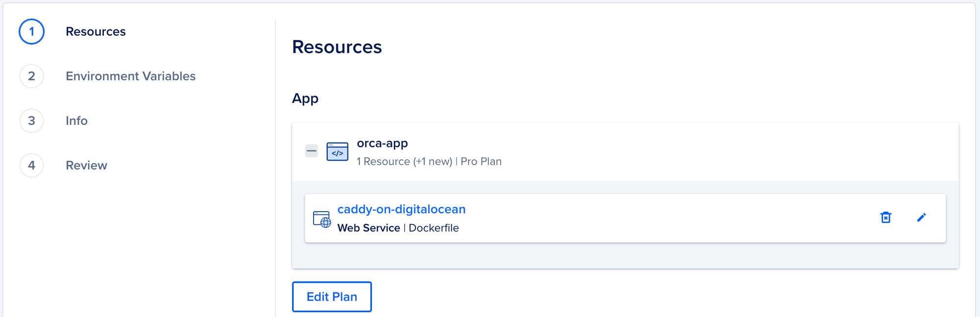Open the Environment Variables step
980x317 pixels.
[x=130, y=76]
